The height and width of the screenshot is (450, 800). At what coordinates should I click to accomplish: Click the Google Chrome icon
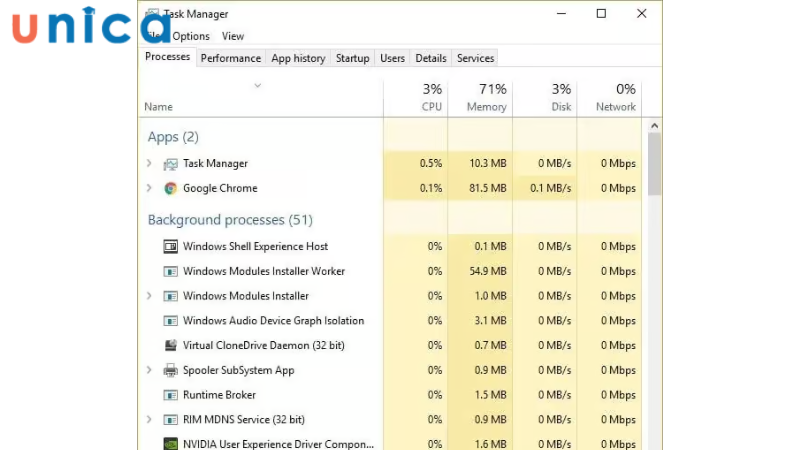tap(170, 188)
